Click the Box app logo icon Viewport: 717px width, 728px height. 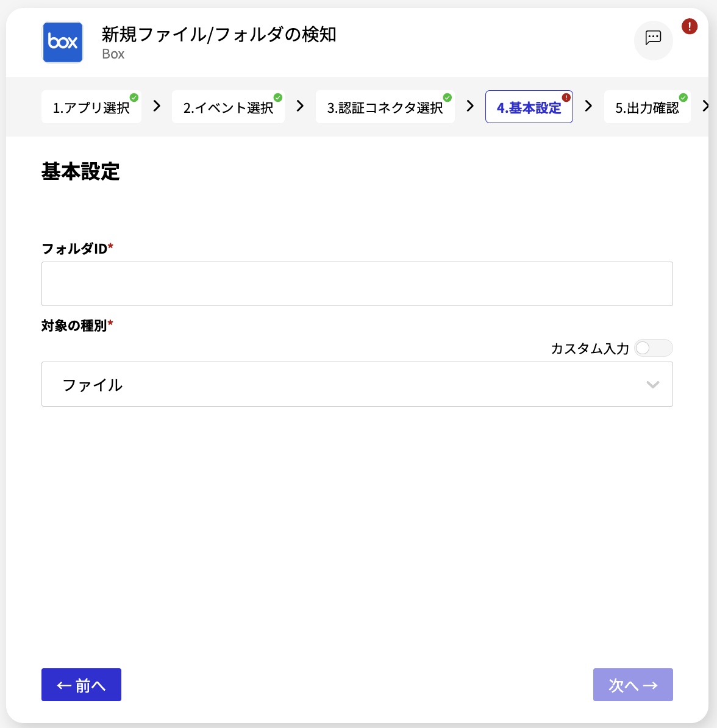(63, 42)
